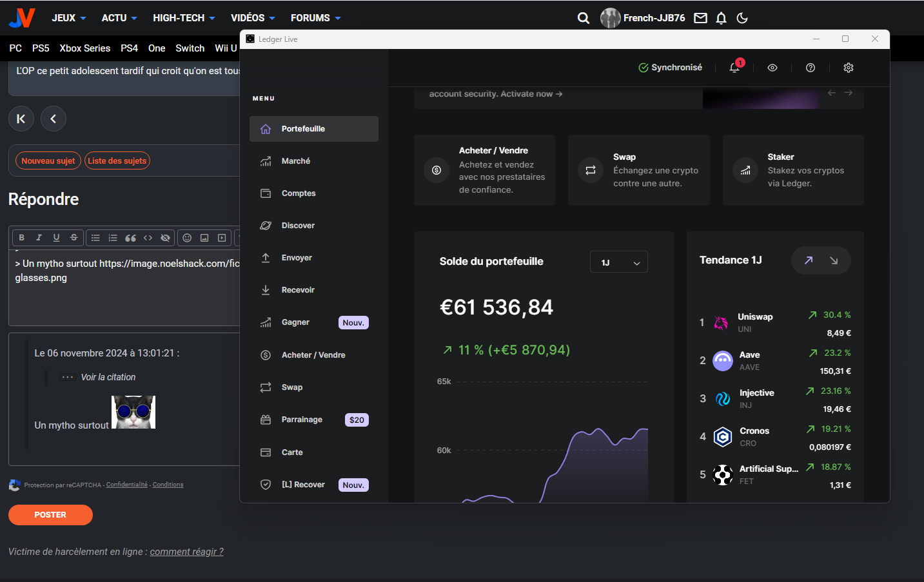This screenshot has height=582, width=924.
Task: Open Ledger Live settings gear
Action: pyautogui.click(x=849, y=68)
